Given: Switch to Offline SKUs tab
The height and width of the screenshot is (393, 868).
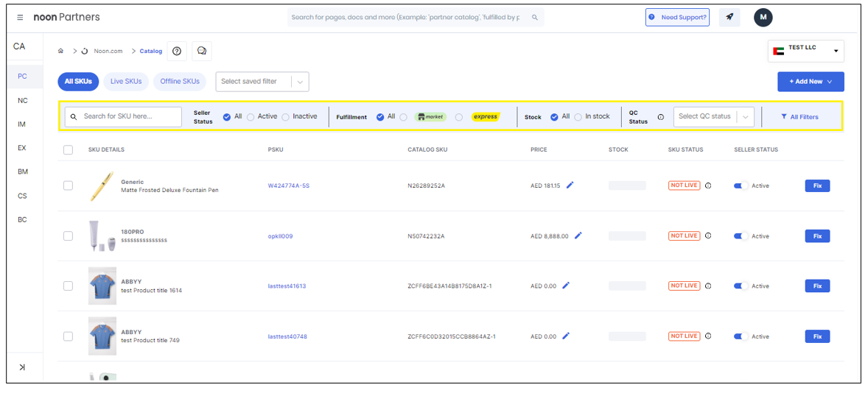Looking at the screenshot, I should (179, 81).
